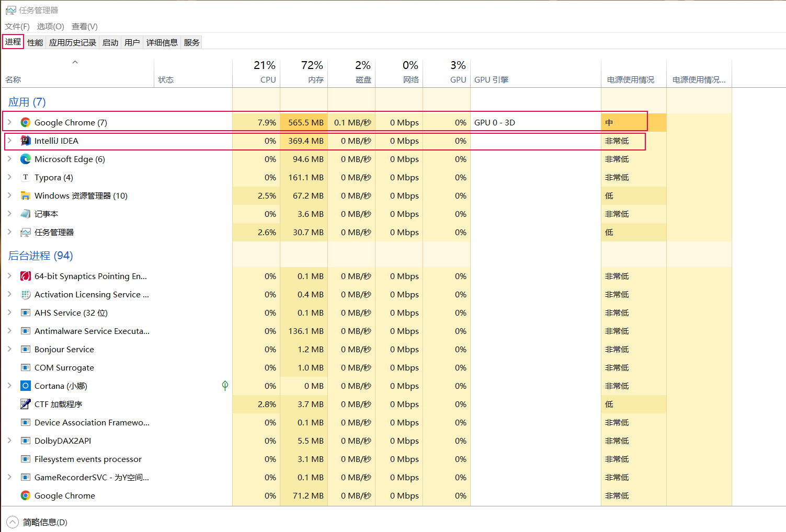Switch to the 详细信息 tab
This screenshot has width=786, height=532.
162,42
